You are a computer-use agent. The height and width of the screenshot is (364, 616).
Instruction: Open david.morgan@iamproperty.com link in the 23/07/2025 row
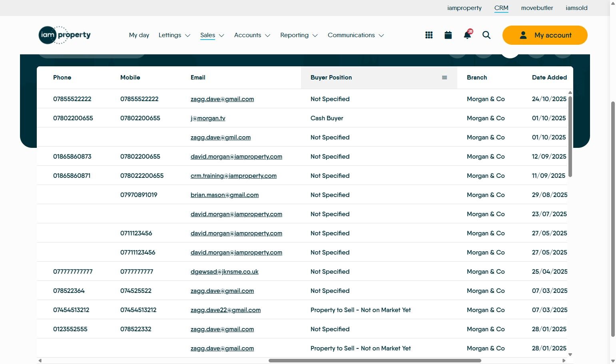point(236,214)
